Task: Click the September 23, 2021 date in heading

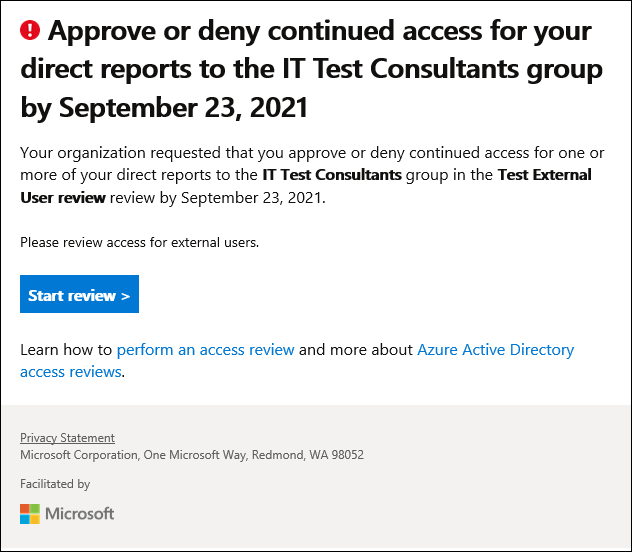Action: click(x=183, y=107)
